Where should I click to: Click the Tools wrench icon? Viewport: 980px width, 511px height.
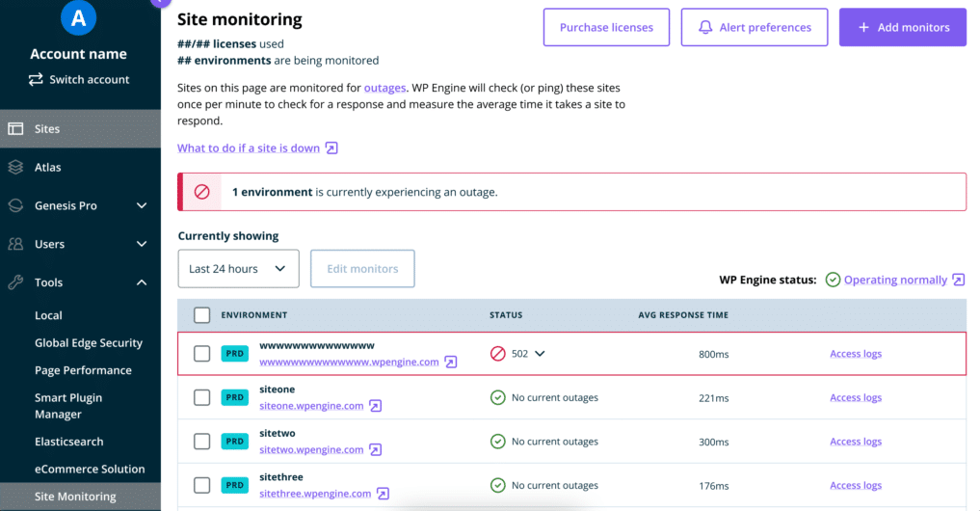(x=15, y=282)
